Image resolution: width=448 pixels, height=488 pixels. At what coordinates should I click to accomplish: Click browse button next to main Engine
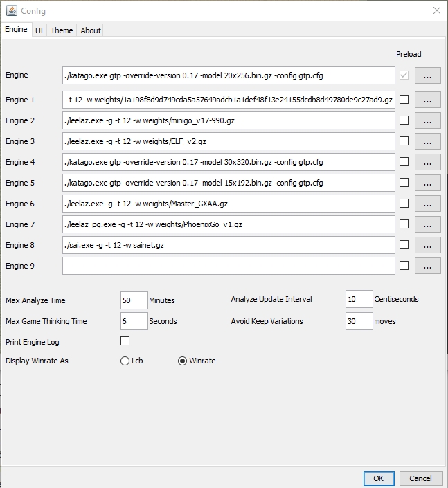tap(427, 75)
